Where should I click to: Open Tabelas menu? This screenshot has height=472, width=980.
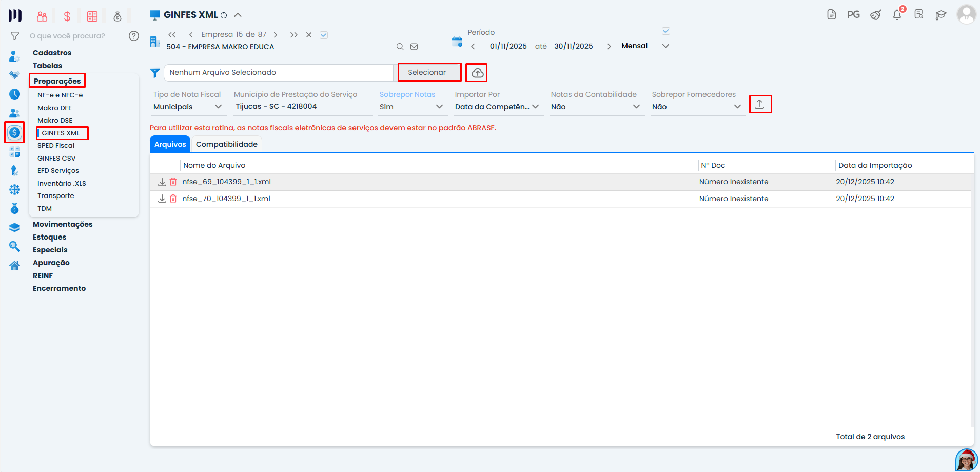(48, 66)
